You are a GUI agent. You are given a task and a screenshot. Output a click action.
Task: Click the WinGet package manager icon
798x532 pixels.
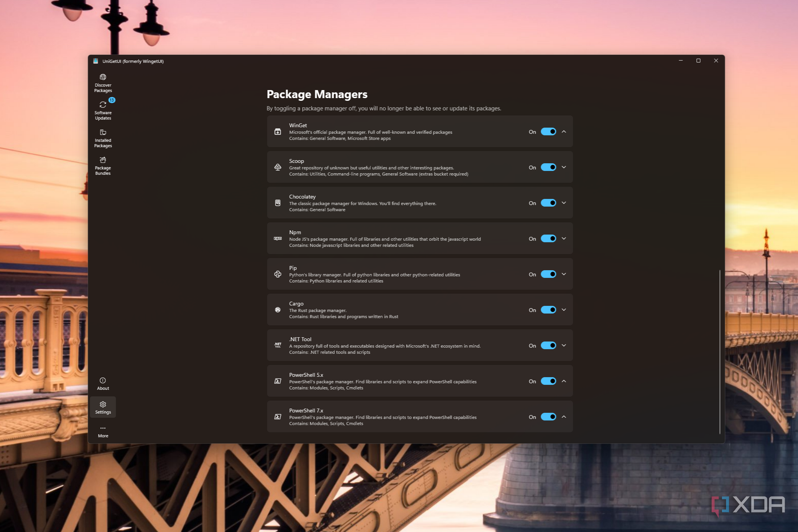(278, 131)
